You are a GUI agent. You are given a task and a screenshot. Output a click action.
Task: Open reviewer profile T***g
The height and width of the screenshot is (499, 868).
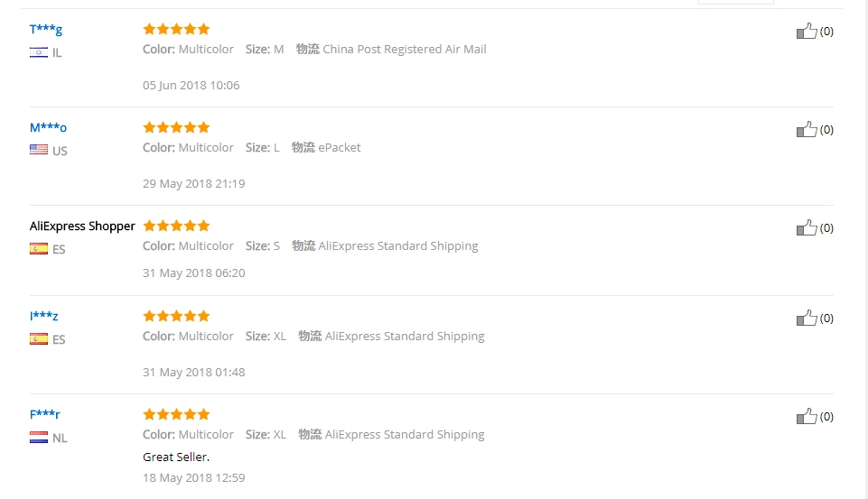[46, 29]
